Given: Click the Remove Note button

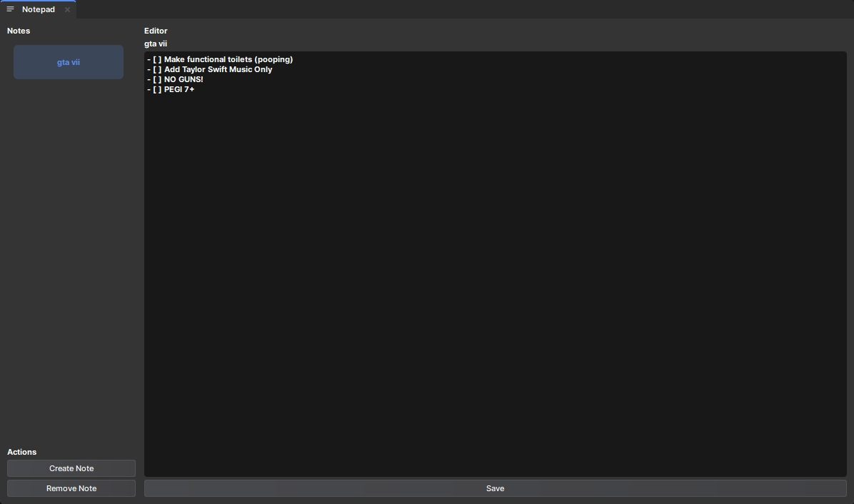Looking at the screenshot, I should [71, 489].
